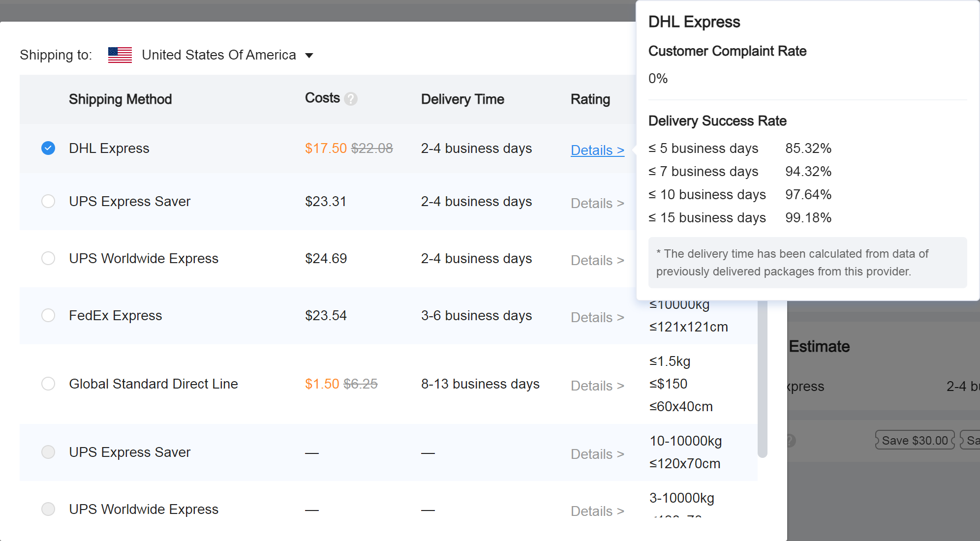Open the DHL Express Details link
Screen dimensions: 980x541
(597, 150)
